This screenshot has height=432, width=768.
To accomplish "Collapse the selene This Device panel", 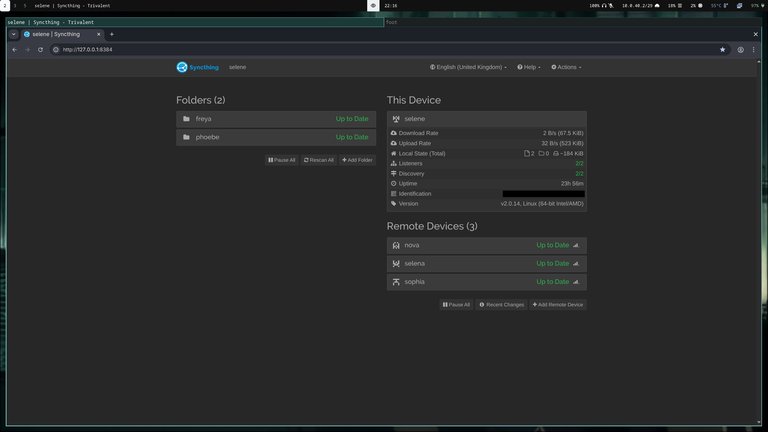I will point(486,119).
